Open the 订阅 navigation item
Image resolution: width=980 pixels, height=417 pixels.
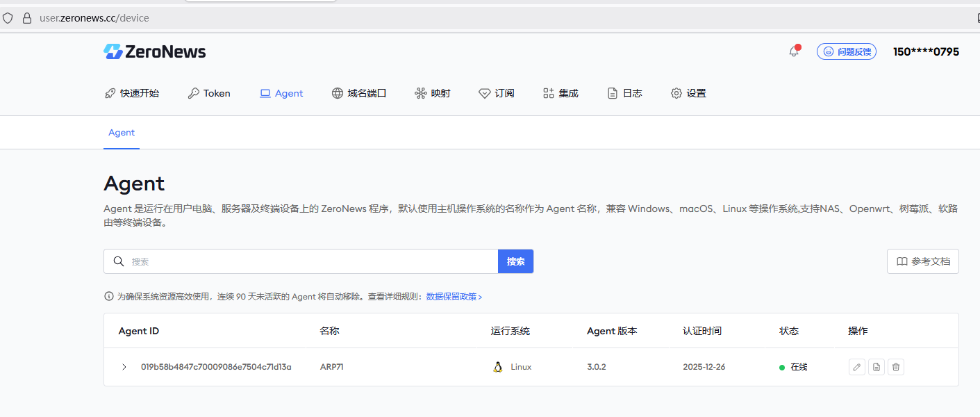497,93
